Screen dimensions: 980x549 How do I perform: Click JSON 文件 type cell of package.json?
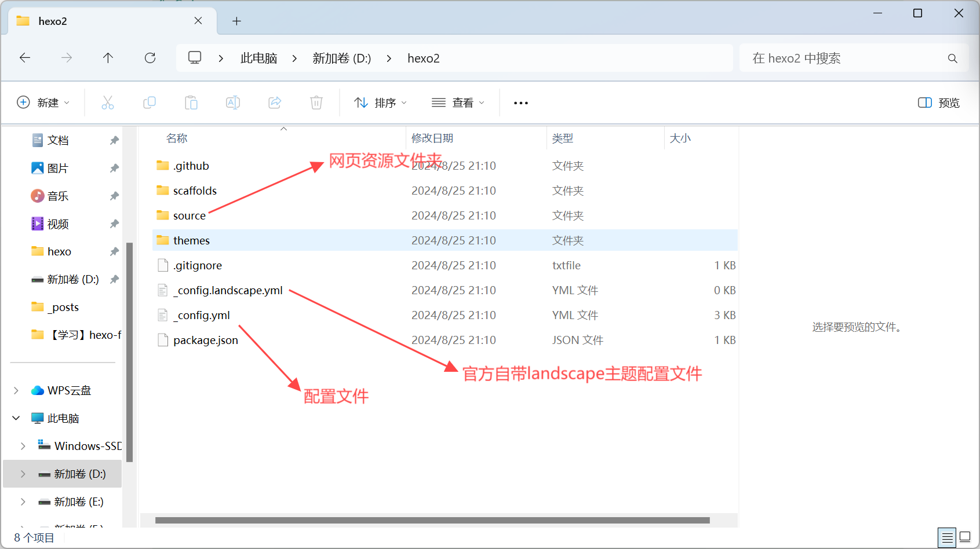[578, 340]
